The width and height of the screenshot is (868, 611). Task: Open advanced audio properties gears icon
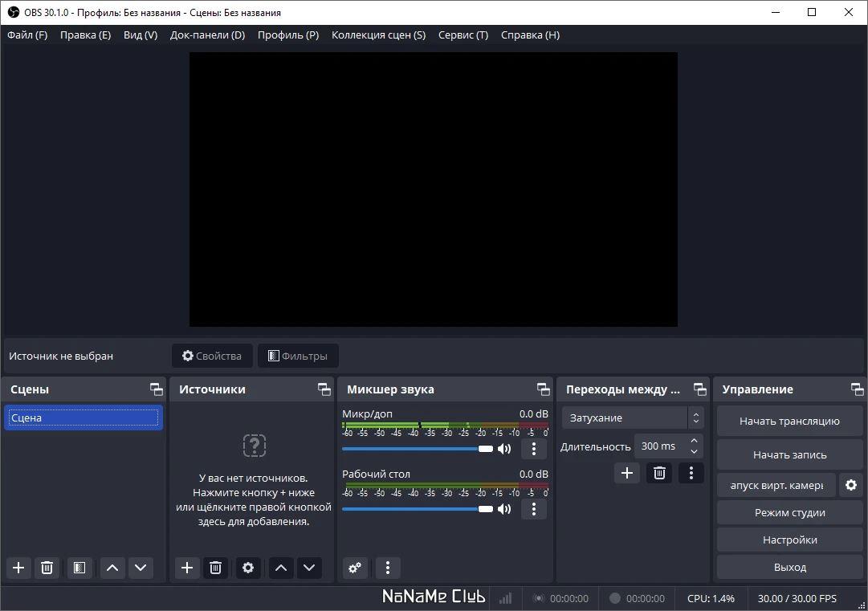click(355, 568)
